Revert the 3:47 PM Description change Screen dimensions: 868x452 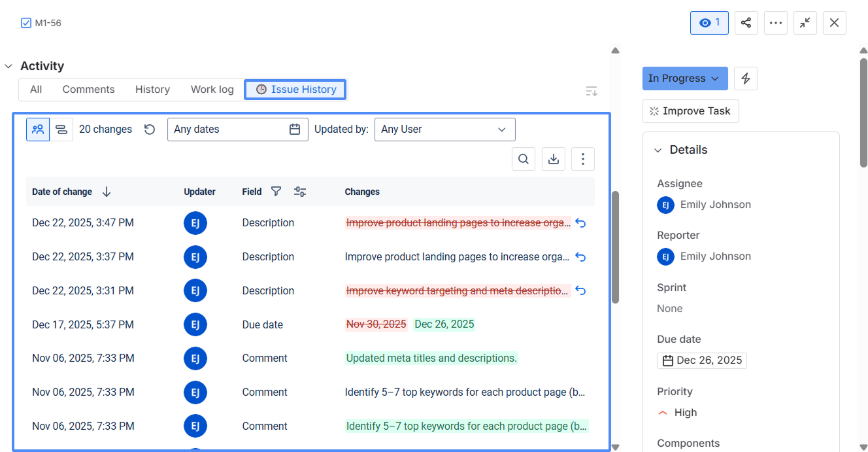(x=580, y=223)
